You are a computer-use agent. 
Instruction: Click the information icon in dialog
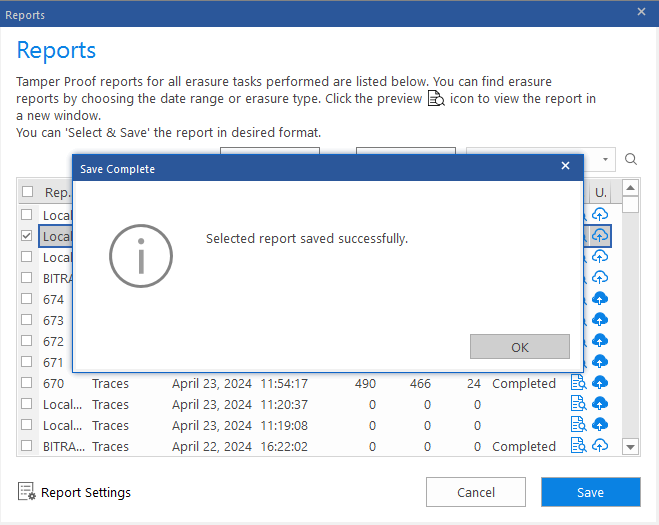tap(141, 256)
